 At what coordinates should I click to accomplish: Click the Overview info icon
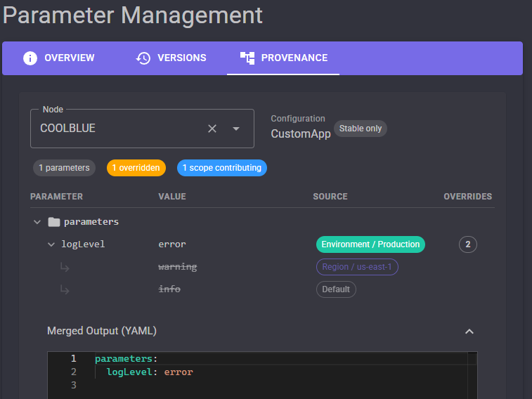30,58
